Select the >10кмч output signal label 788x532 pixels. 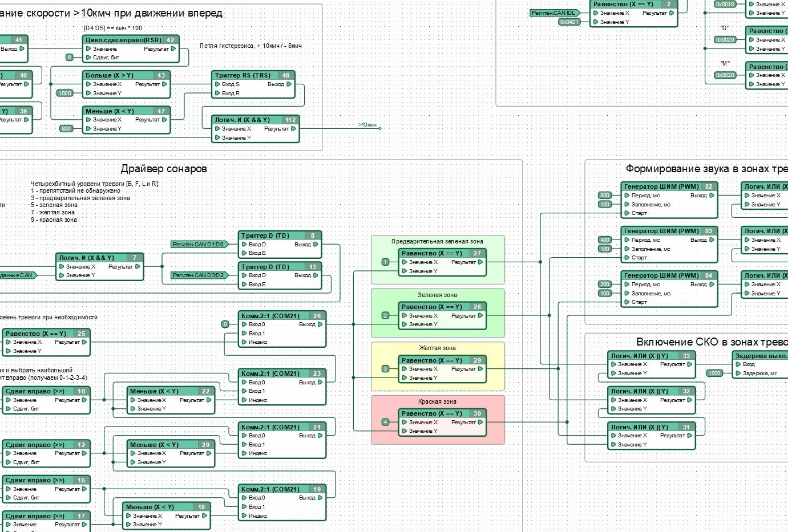(x=367, y=125)
